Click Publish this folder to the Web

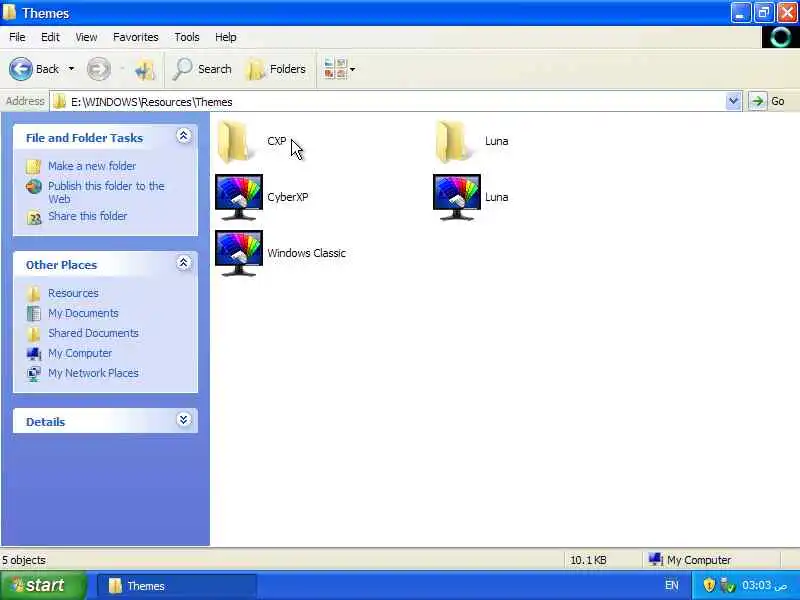point(106,192)
